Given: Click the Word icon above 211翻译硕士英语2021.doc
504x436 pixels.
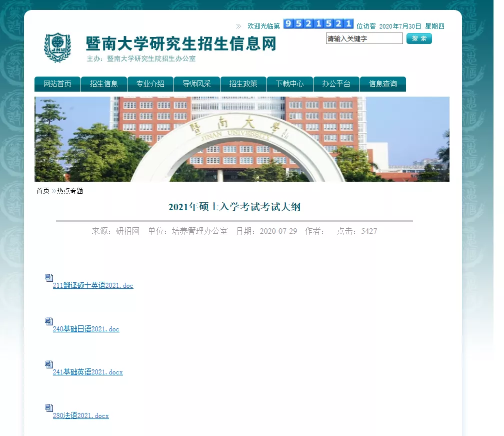Looking at the screenshot, I should (48, 277).
